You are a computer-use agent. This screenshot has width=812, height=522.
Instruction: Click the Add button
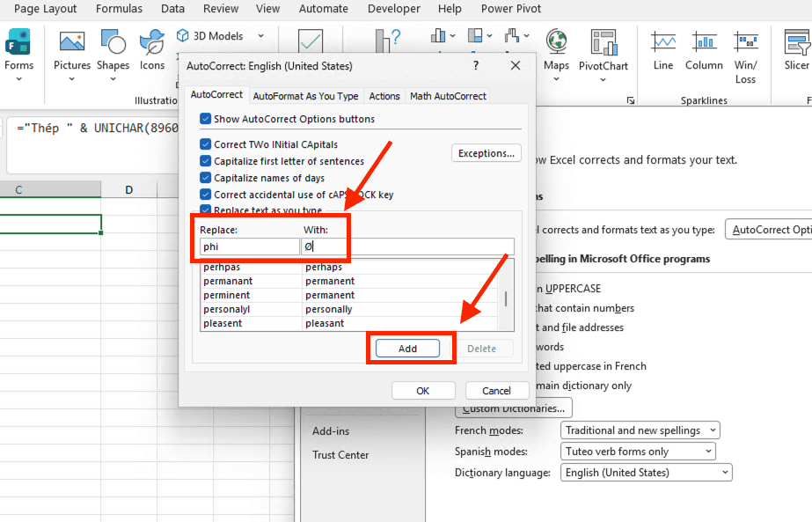[x=407, y=349]
